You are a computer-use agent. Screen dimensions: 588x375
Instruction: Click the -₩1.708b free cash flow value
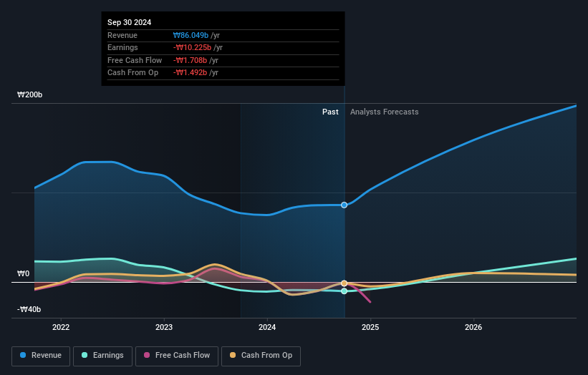(x=190, y=60)
